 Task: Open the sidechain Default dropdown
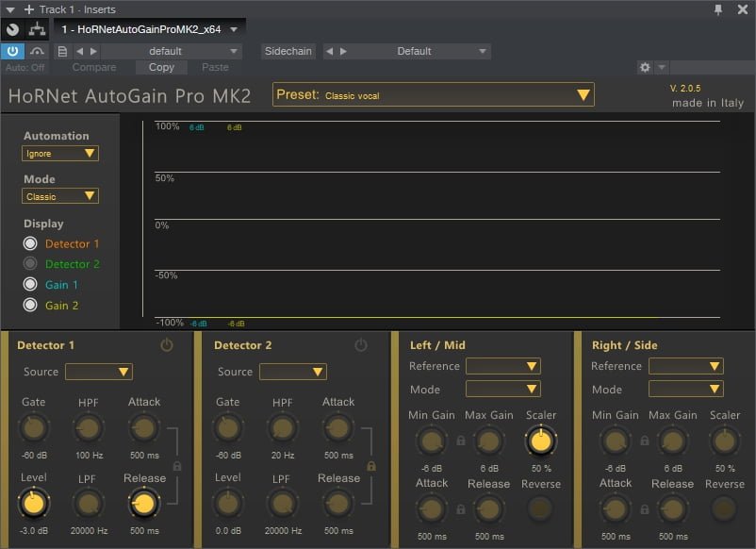click(x=422, y=51)
